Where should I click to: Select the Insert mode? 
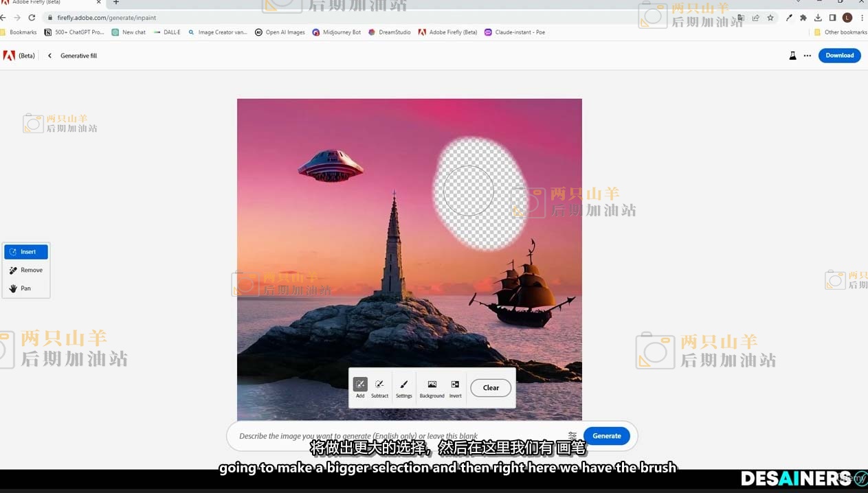point(26,252)
